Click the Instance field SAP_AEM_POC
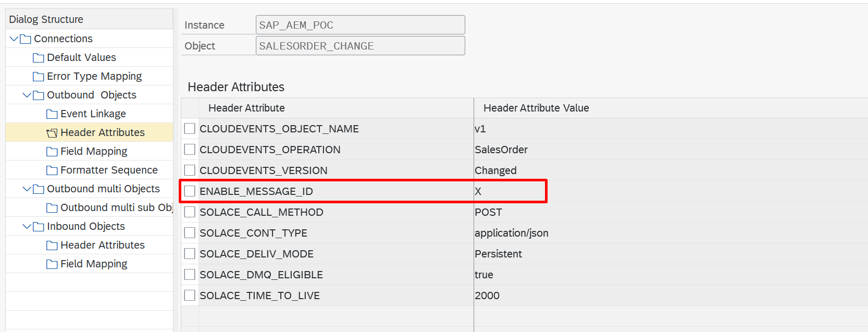Image resolution: width=868 pixels, height=332 pixels. tap(361, 25)
